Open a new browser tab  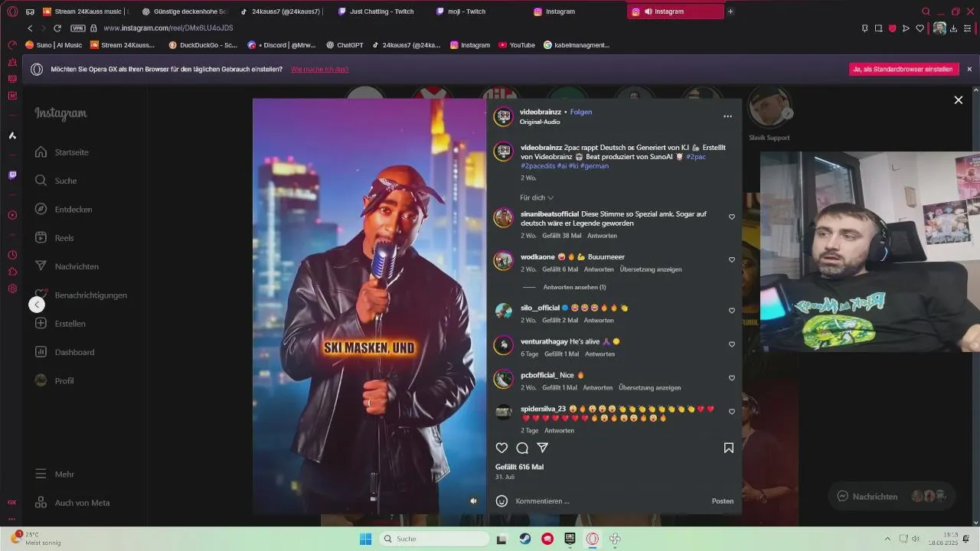730,11
